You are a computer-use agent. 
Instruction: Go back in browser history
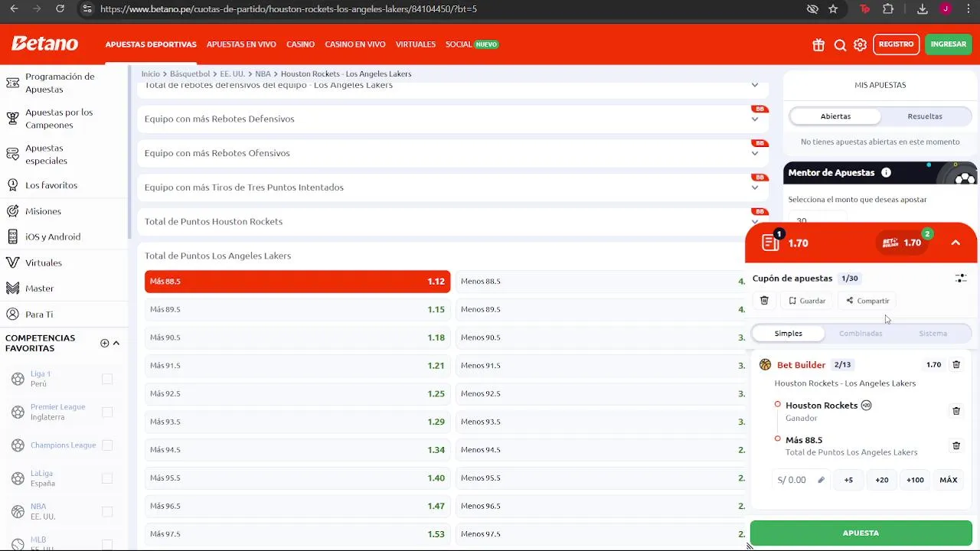(x=14, y=9)
